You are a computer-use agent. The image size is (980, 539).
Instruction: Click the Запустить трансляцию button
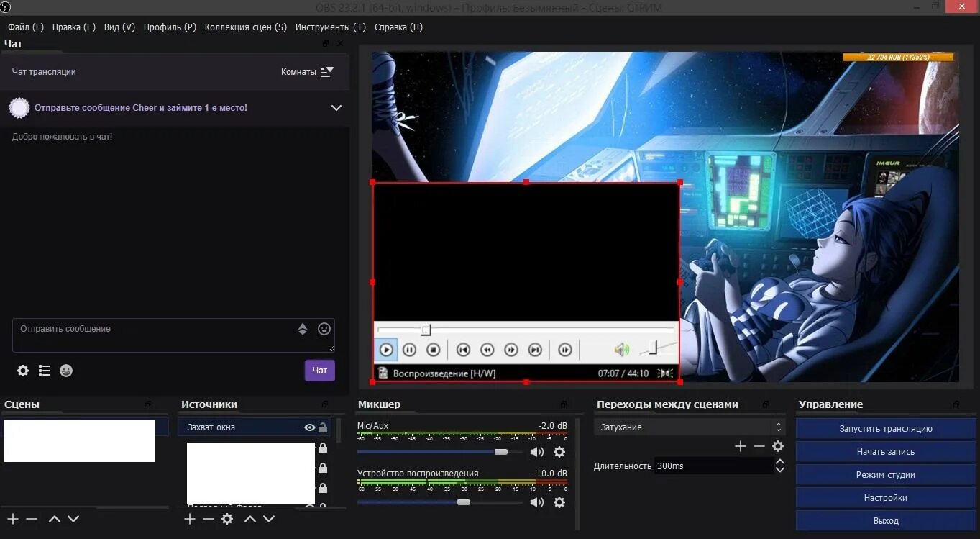[886, 429]
